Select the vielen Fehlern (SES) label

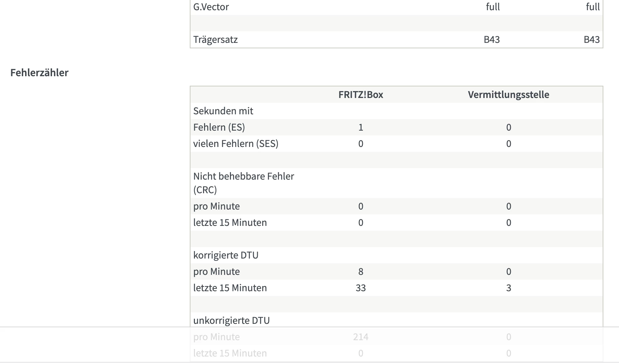pos(236,144)
